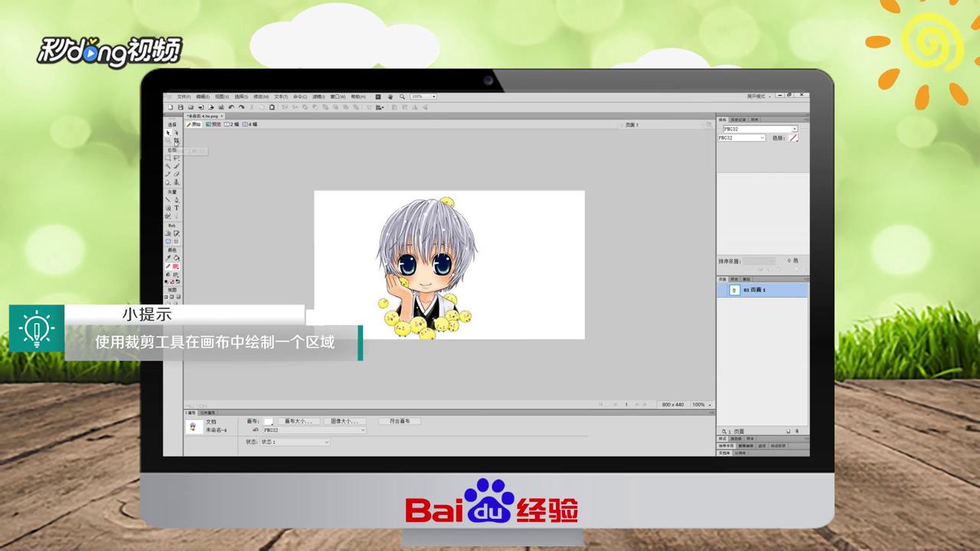The image size is (980, 551).
Task: Choose the Pencil tool
Action: click(168, 174)
